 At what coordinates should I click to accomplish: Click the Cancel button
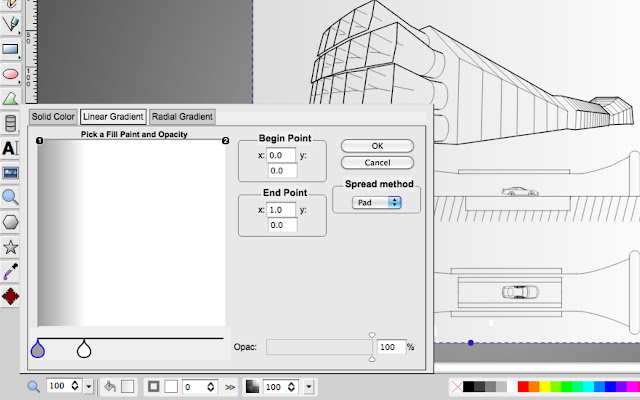click(377, 162)
